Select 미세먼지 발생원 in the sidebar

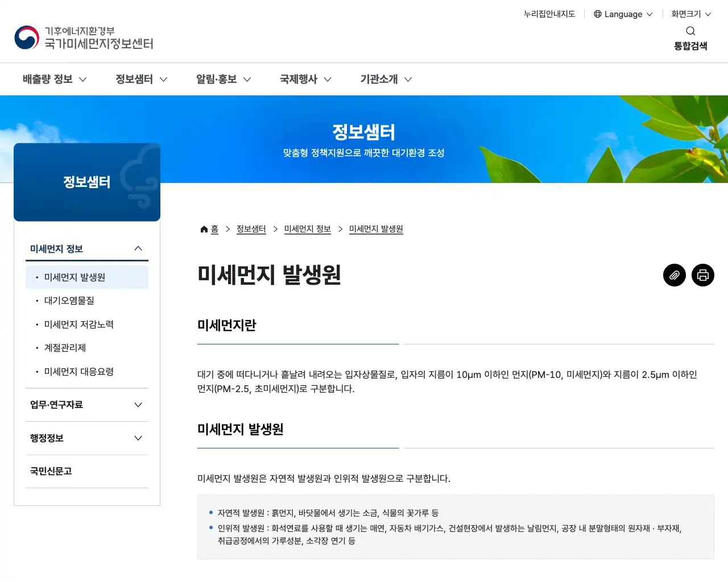(x=87, y=277)
